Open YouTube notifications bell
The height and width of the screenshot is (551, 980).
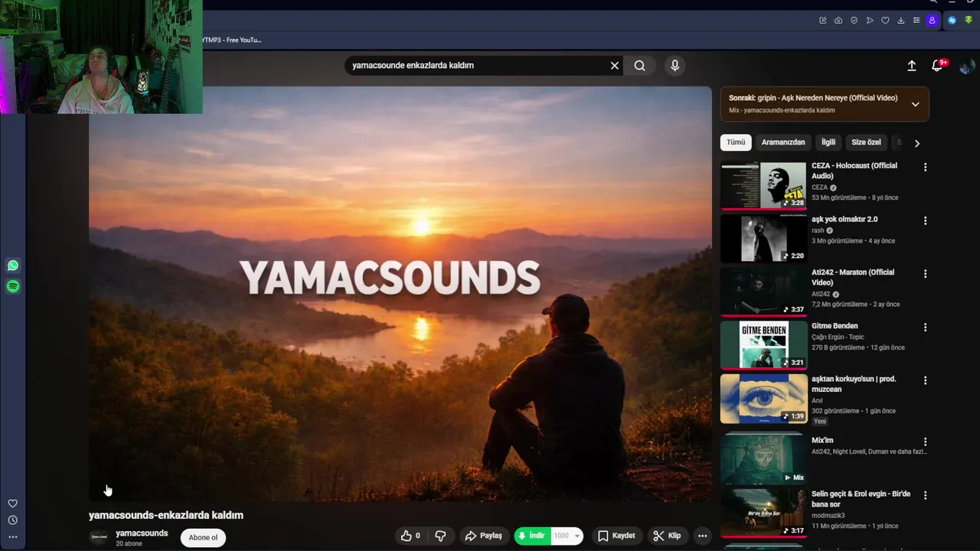click(937, 66)
